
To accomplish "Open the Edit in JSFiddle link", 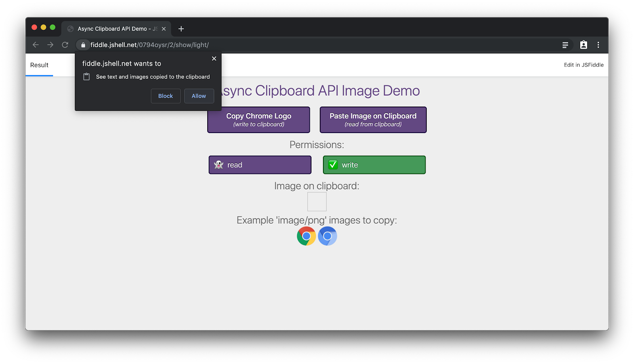I will (584, 65).
